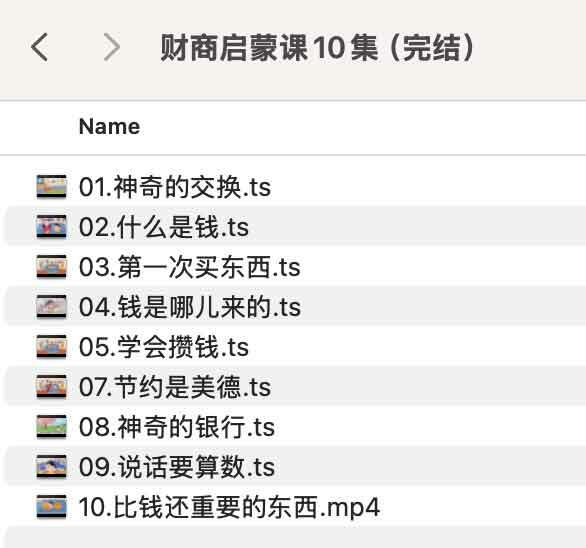The image size is (586, 548).
Task: Click the 07.节约是美德.ts thumbnail icon
Action: pyautogui.click(x=52, y=387)
